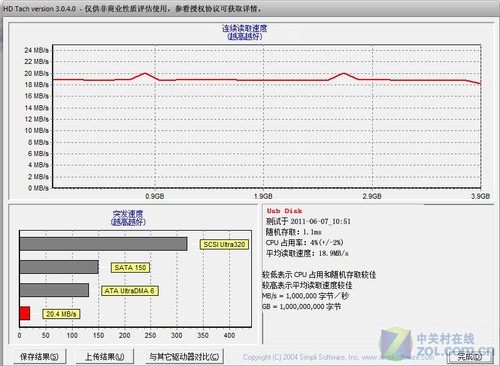This screenshot has height=366, width=500.
Task: Select the ATA UltraDMA 6 label
Action: pos(130,291)
